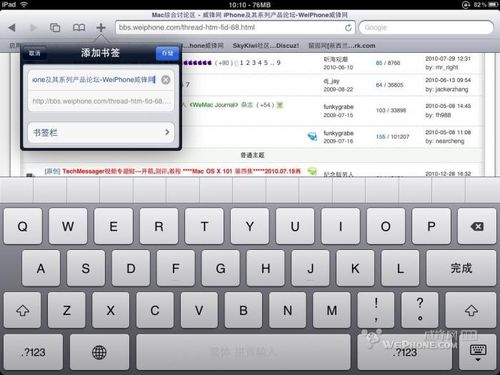The height and width of the screenshot is (375, 500).
Task: Tap the left .?123 key
Action: 33,352
